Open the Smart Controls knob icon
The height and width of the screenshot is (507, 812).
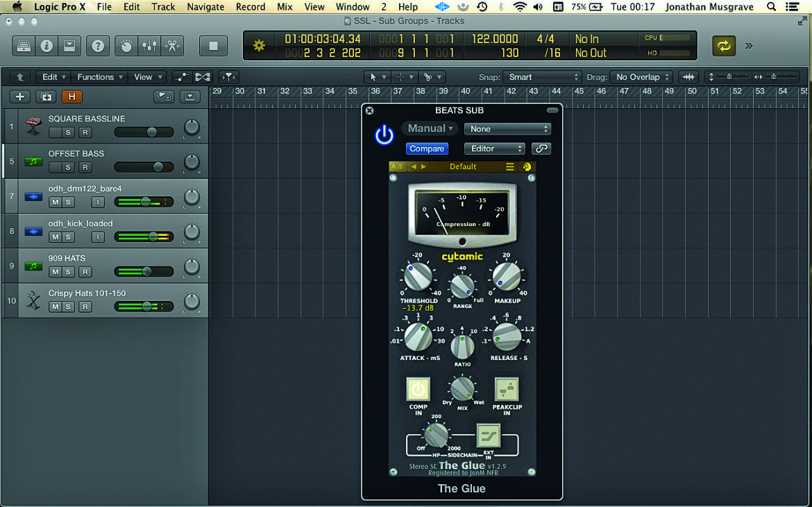click(126, 46)
